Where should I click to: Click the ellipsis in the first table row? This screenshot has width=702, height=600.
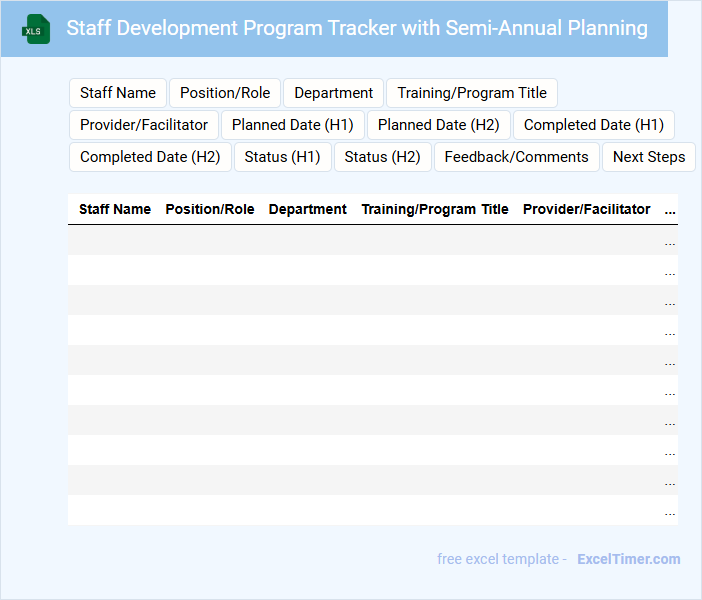(x=670, y=241)
